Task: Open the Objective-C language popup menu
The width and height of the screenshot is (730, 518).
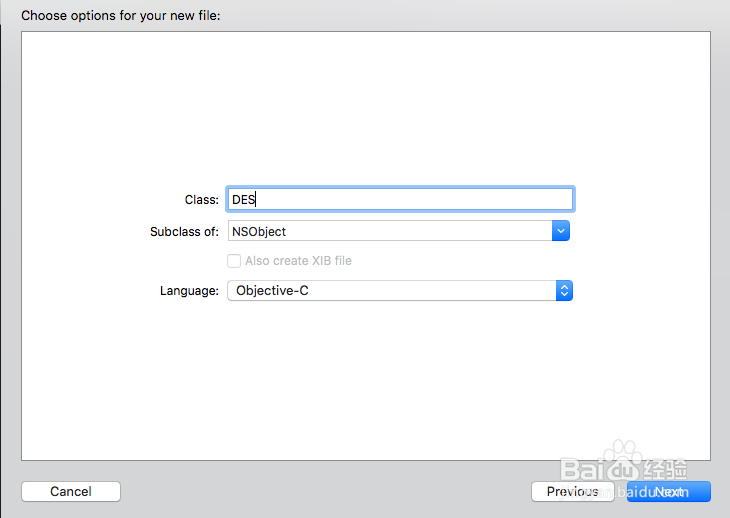Action: tap(399, 290)
